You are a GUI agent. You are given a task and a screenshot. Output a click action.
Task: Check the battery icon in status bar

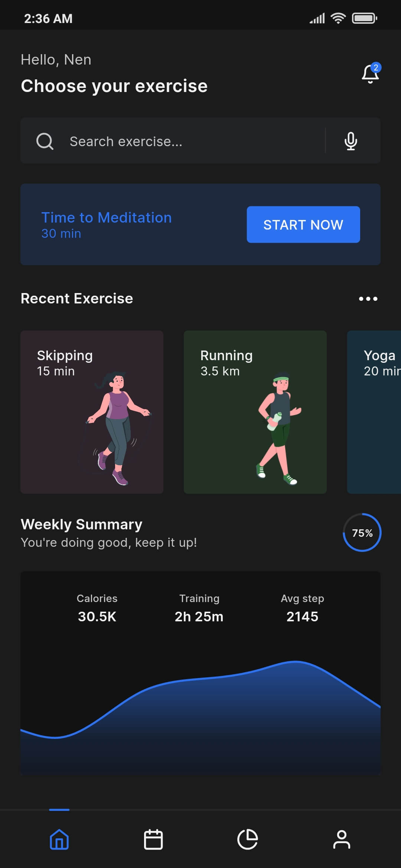(365, 18)
